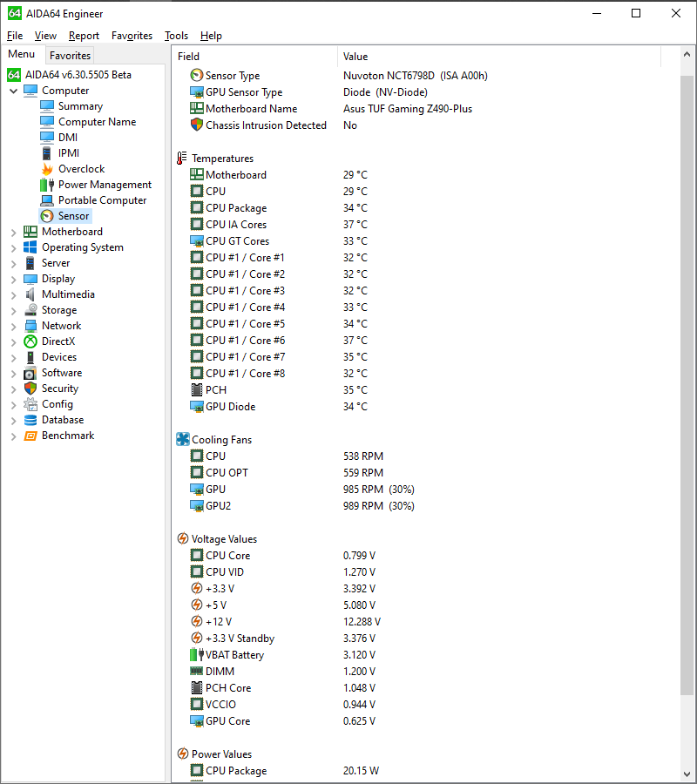The image size is (697, 784).
Task: Click the GPU Diode monitor icon
Action: pyautogui.click(x=197, y=407)
